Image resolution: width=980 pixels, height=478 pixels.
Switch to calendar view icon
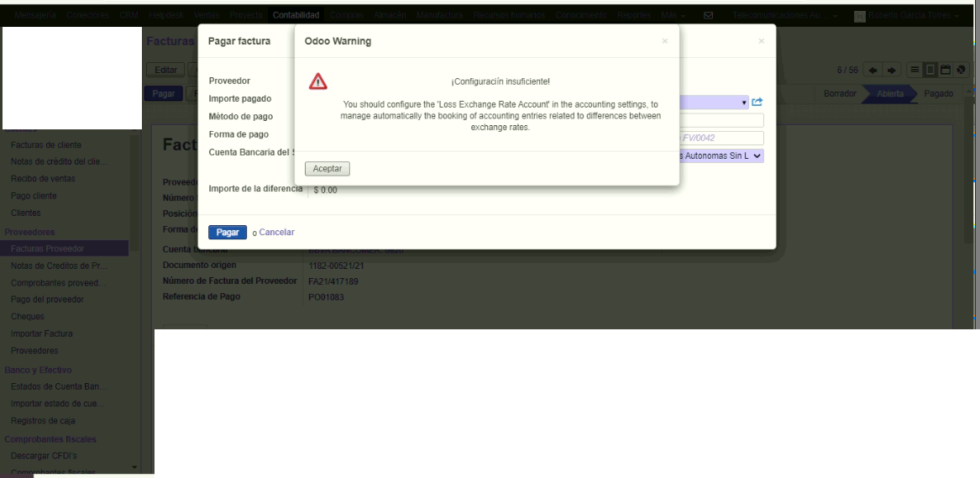tap(946, 70)
